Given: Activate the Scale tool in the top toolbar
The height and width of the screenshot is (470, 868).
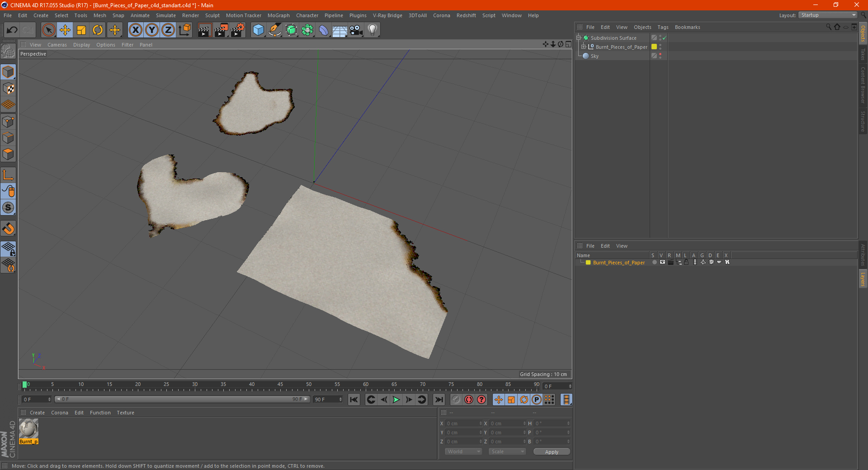Looking at the screenshot, I should pyautogui.click(x=81, y=30).
